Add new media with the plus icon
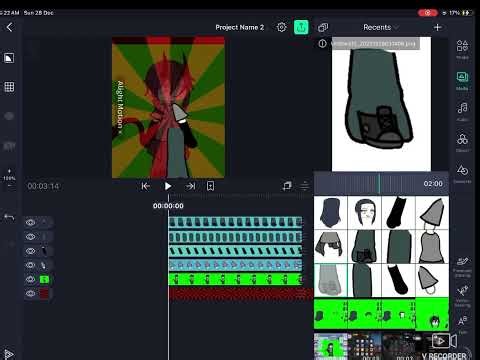The height and width of the screenshot is (360, 480). (x=438, y=27)
